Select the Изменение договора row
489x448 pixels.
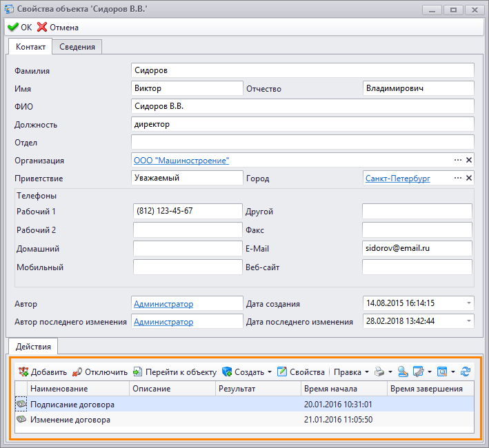point(244,420)
